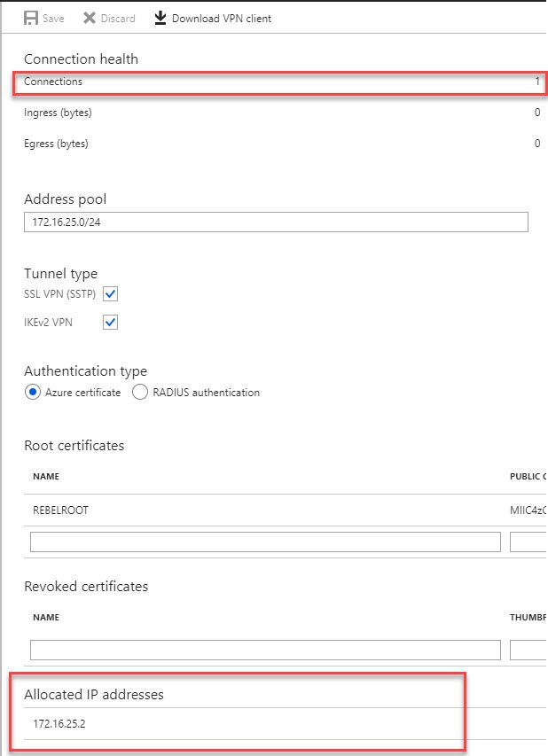Click the Address pool text field
Viewport: 548px width, 756px height.
click(276, 222)
